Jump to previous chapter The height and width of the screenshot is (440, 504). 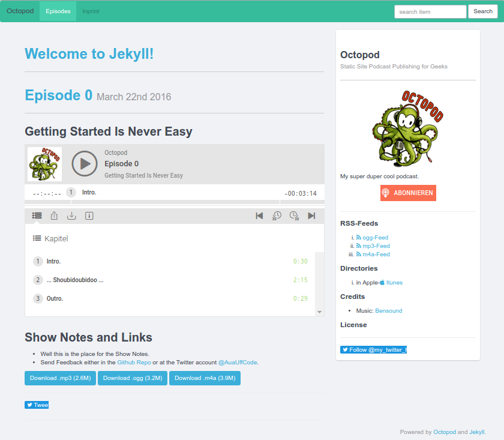[259, 216]
